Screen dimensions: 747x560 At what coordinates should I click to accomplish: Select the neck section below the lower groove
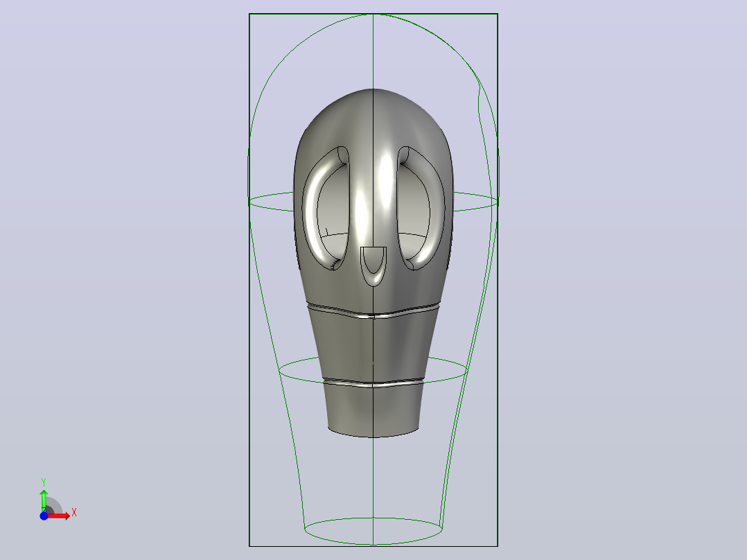click(x=373, y=410)
